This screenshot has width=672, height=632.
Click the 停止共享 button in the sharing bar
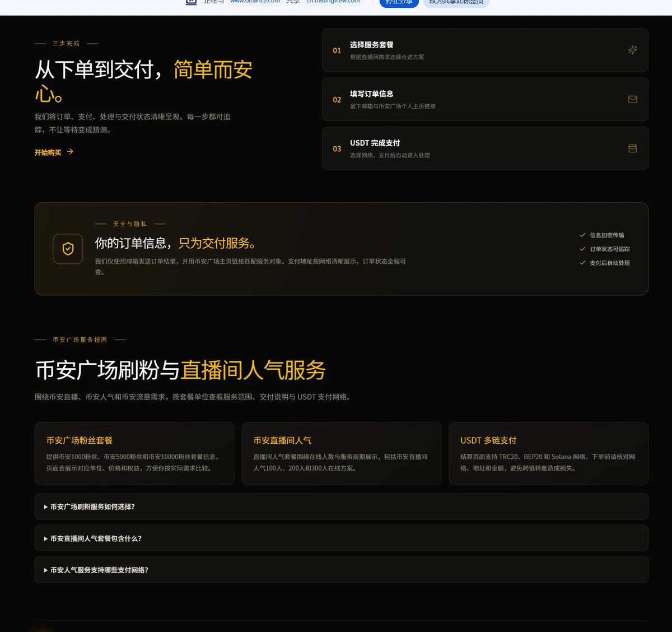[x=399, y=2]
